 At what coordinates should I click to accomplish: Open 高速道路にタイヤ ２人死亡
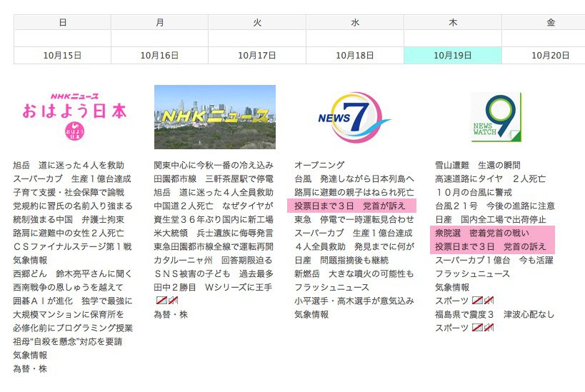coord(490,179)
